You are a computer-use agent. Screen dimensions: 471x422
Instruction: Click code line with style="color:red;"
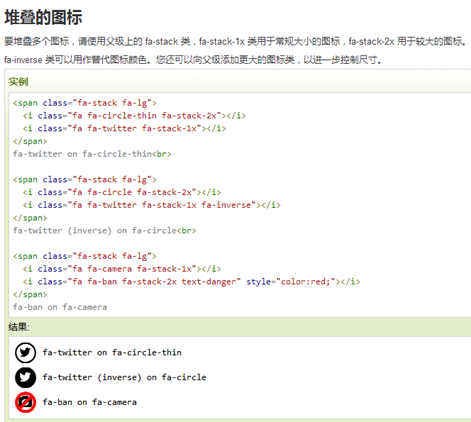tap(191, 282)
